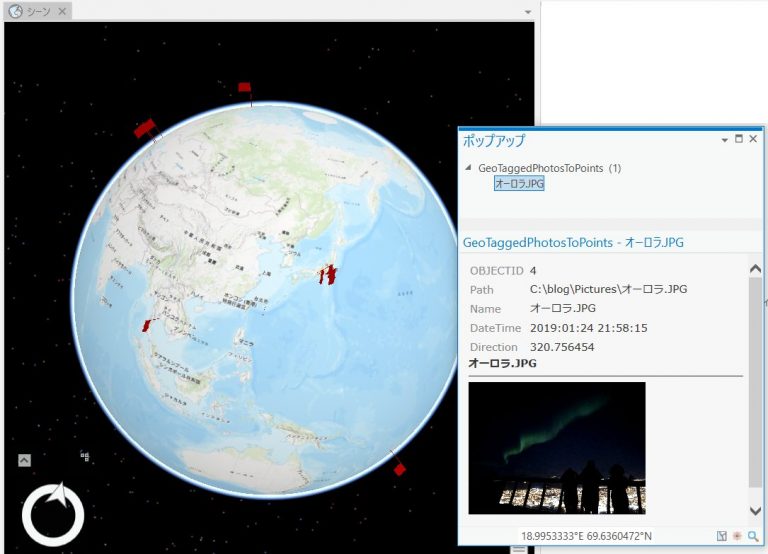Select the red flag at globe's upper-left edge
768x554 pixels.
tap(145, 128)
